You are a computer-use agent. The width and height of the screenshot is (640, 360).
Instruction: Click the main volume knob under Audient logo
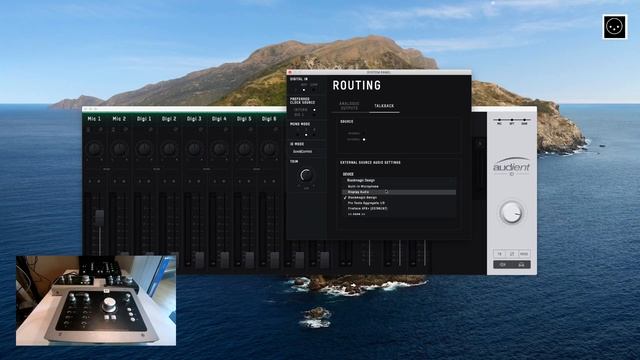pos(511,213)
